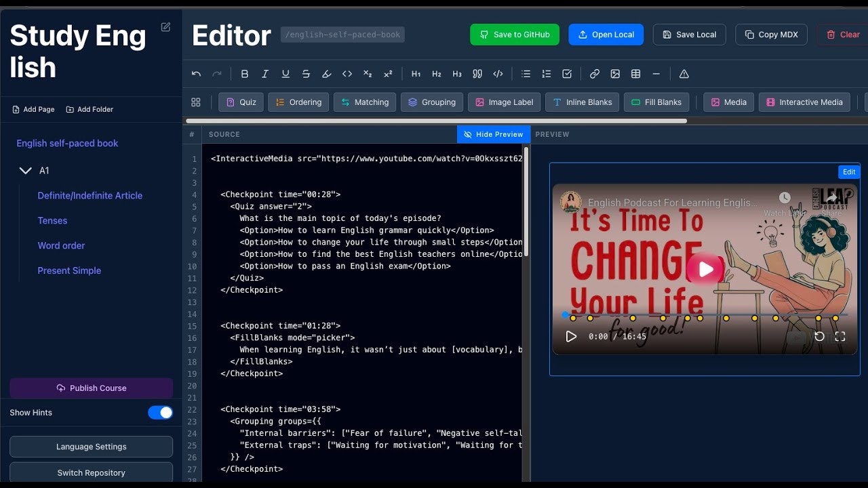The height and width of the screenshot is (488, 868).
Task: Insert Heading 3
Action: (x=457, y=74)
